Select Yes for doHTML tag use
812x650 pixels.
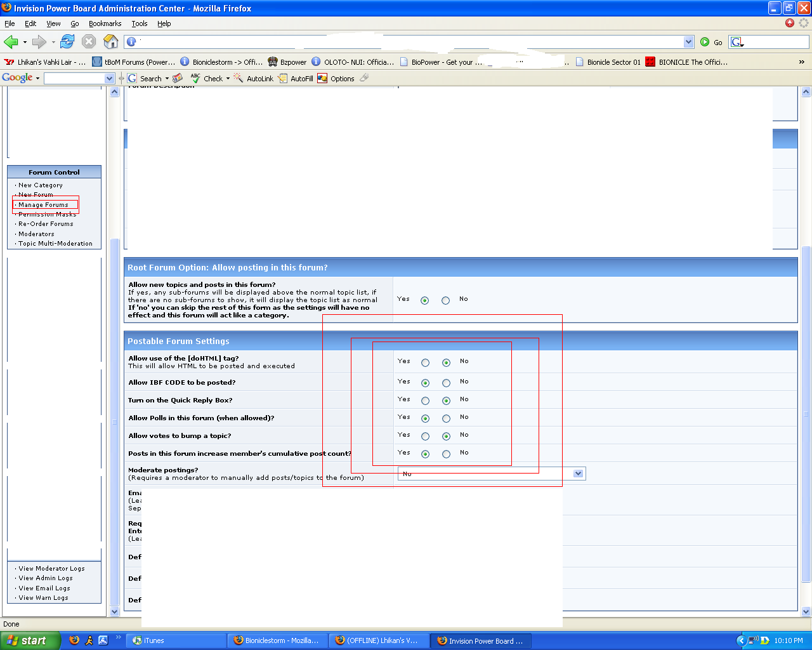click(x=425, y=363)
